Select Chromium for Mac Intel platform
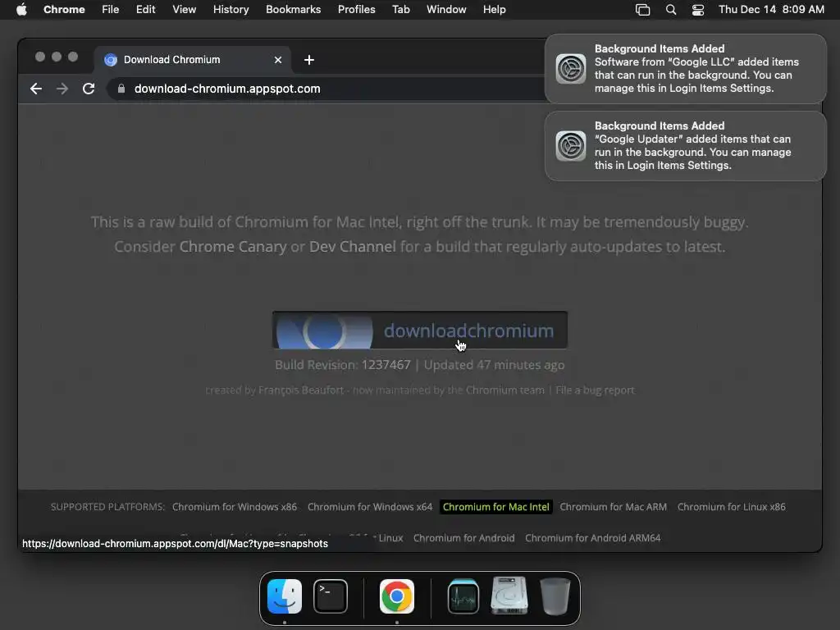Screen dimensions: 840x630 pos(496,507)
